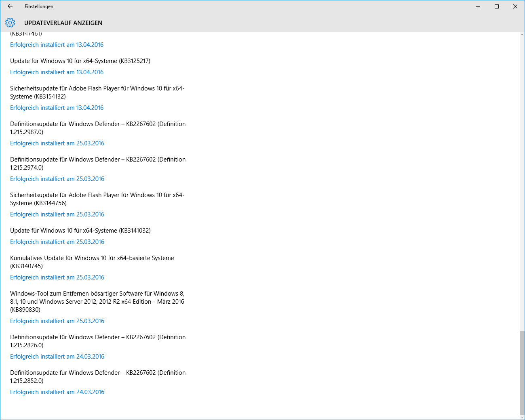Open install status link for Definition 1.215.2987.0
The width and height of the screenshot is (525, 420).
tap(57, 143)
